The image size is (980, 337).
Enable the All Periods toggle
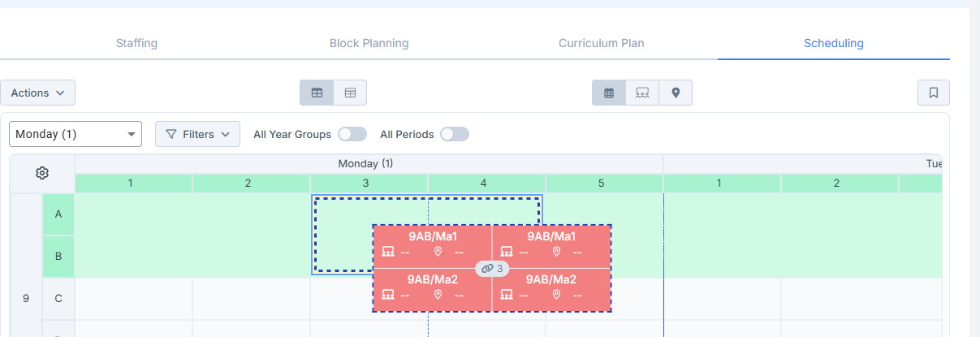[x=455, y=134]
